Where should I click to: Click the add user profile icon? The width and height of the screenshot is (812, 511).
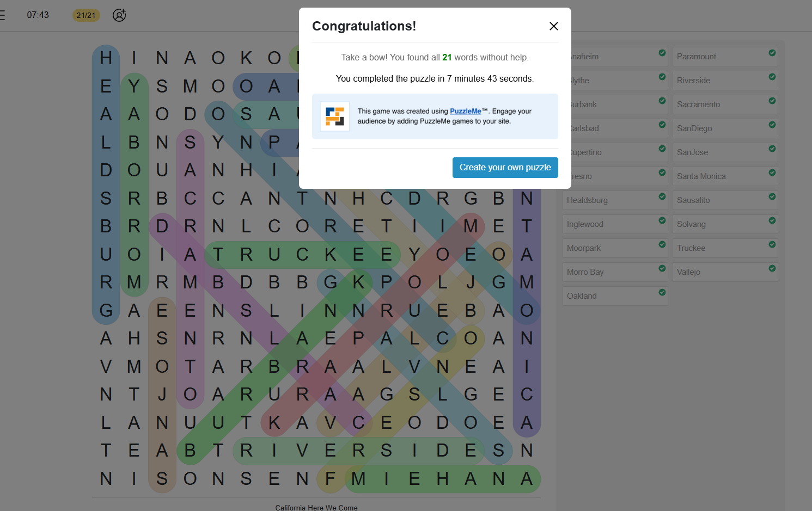119,15
